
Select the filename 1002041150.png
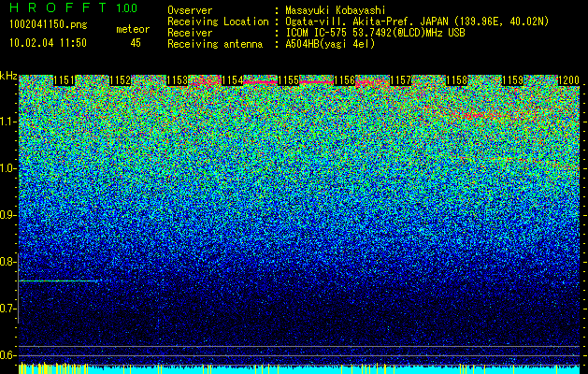[x=49, y=25]
